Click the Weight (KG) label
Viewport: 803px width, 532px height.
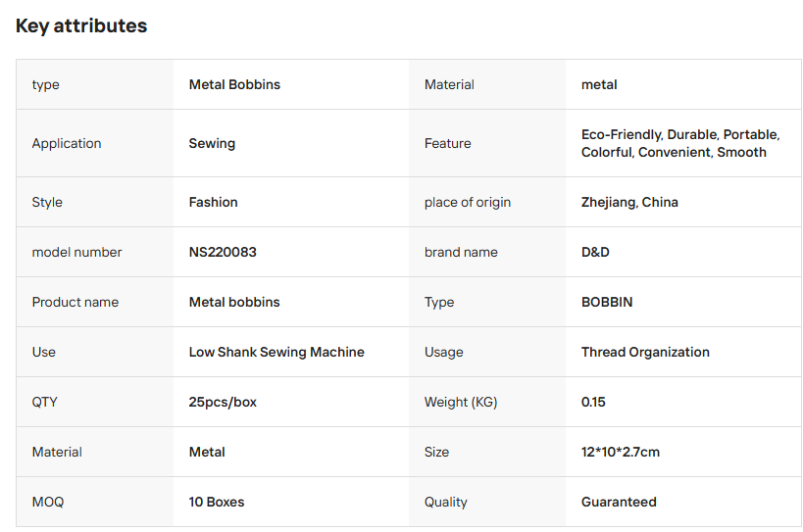pyautogui.click(x=461, y=402)
